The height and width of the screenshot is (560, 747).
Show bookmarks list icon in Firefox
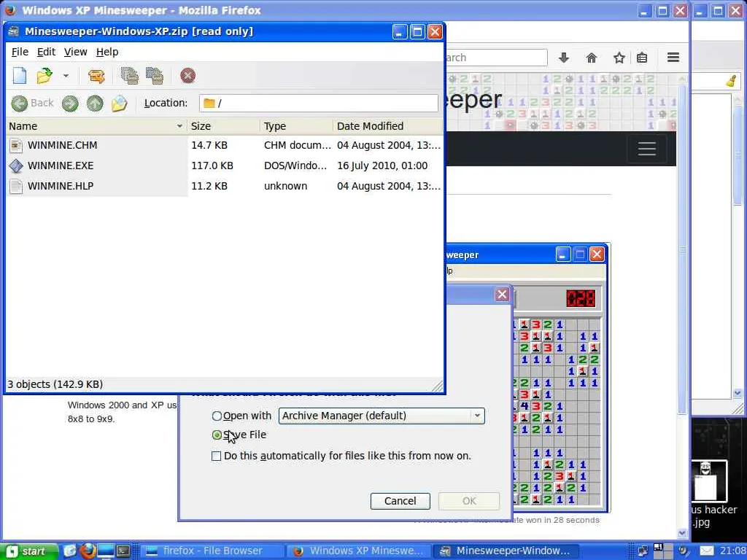click(x=642, y=58)
